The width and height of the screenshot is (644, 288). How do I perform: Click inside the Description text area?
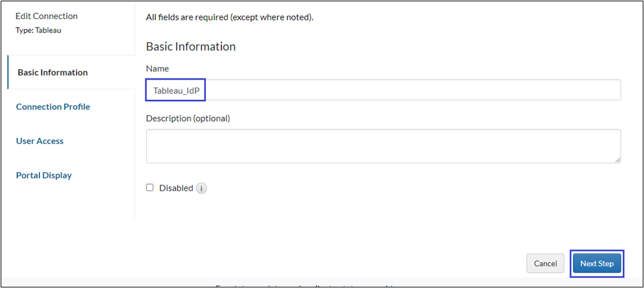point(383,146)
